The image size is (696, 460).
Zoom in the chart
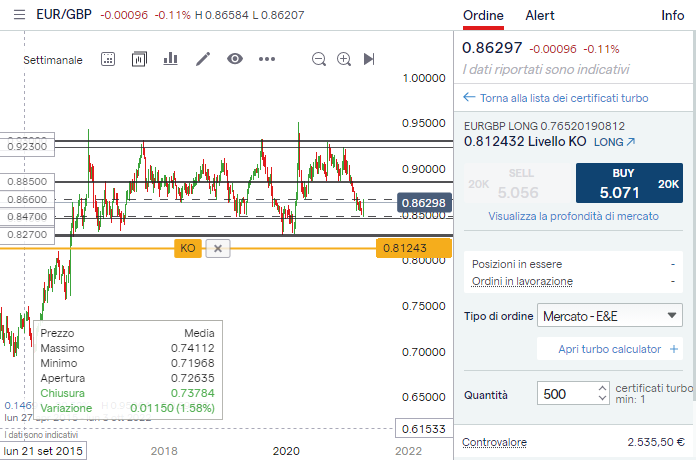(x=344, y=59)
